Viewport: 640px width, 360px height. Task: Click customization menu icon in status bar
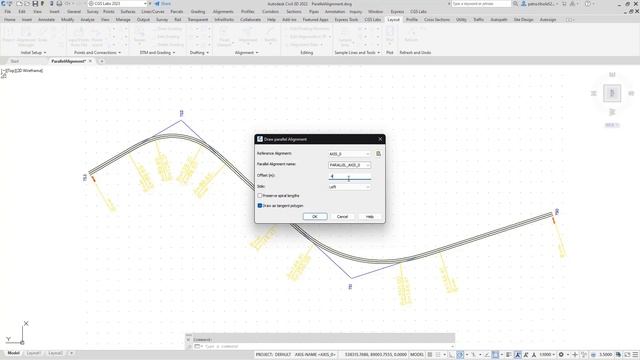pos(635,355)
